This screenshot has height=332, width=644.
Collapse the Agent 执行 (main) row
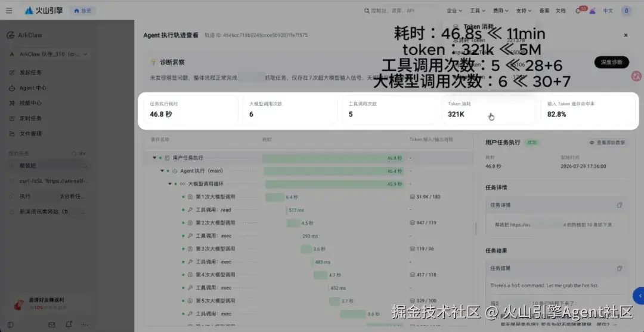[x=162, y=171]
